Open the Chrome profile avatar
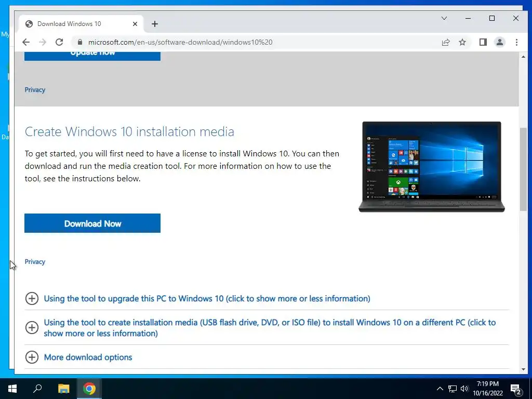 point(499,42)
